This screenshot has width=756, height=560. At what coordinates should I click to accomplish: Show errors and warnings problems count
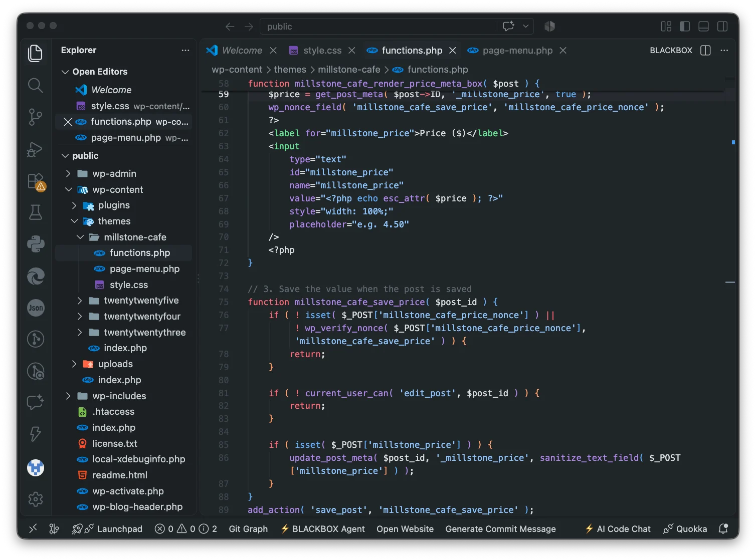point(186,528)
